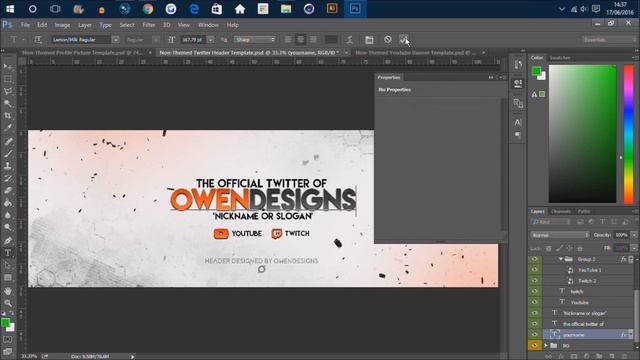
Task: Commit current text edits checkmark
Action: pyautogui.click(x=403, y=40)
